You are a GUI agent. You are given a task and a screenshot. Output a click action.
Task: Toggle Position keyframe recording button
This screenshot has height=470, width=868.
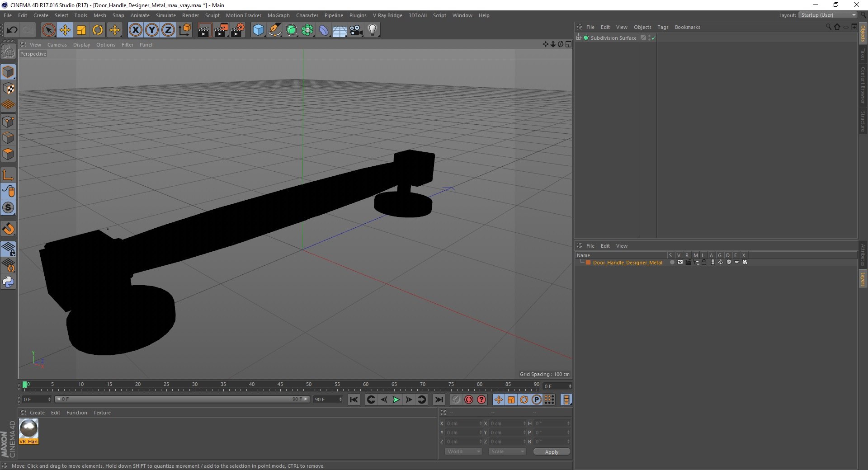click(499, 399)
